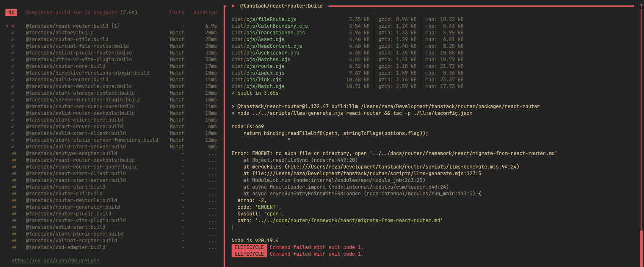Select the failed @tanstack/react-router:build task
The height and width of the screenshot is (267, 644).
click(x=111, y=26)
